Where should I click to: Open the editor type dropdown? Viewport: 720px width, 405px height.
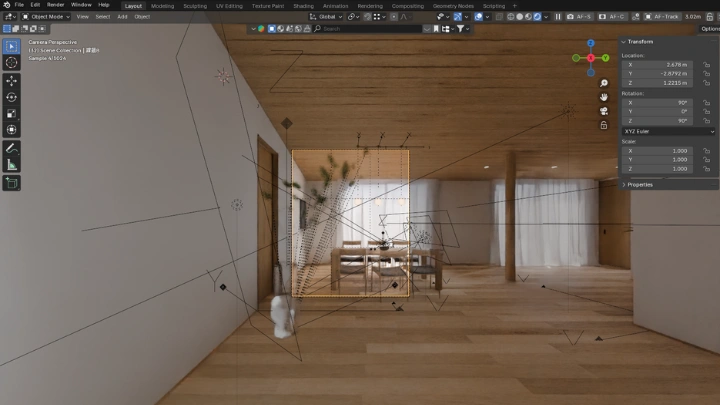click(10, 17)
